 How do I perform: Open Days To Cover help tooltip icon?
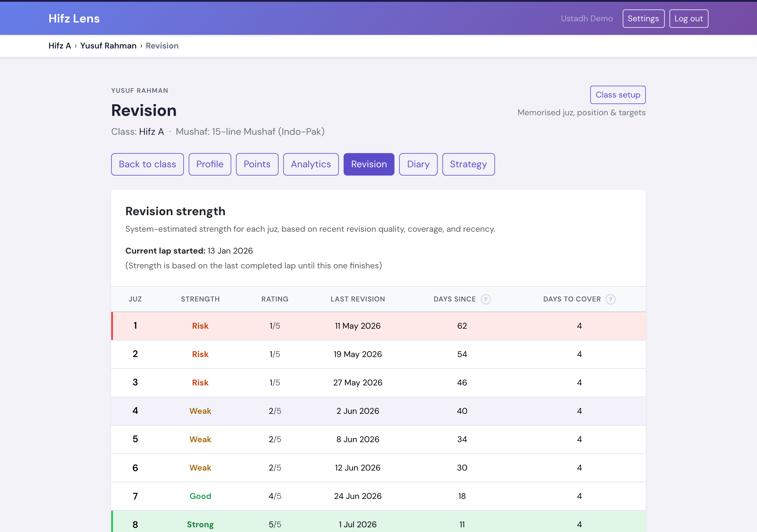(x=610, y=299)
